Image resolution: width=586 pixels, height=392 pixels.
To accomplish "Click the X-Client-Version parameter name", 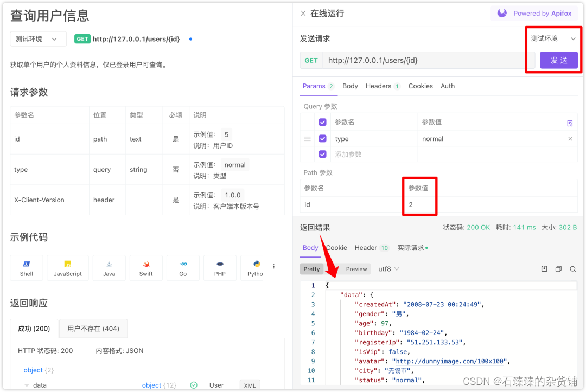I will click(x=39, y=200).
